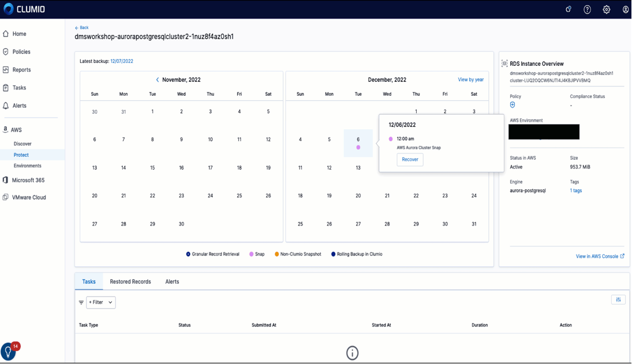Viewport: 632px width, 364px height.
Task: Click the 12:00 am snapshot entry
Action: pyautogui.click(x=405, y=138)
